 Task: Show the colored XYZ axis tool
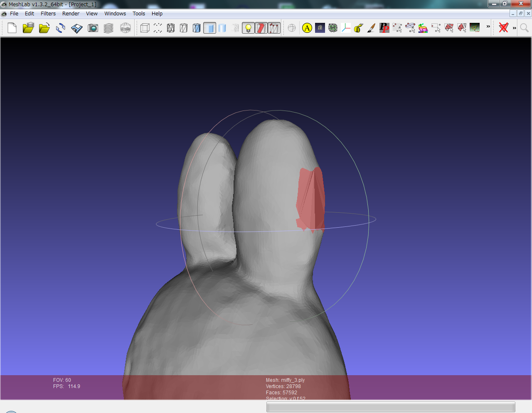click(346, 28)
